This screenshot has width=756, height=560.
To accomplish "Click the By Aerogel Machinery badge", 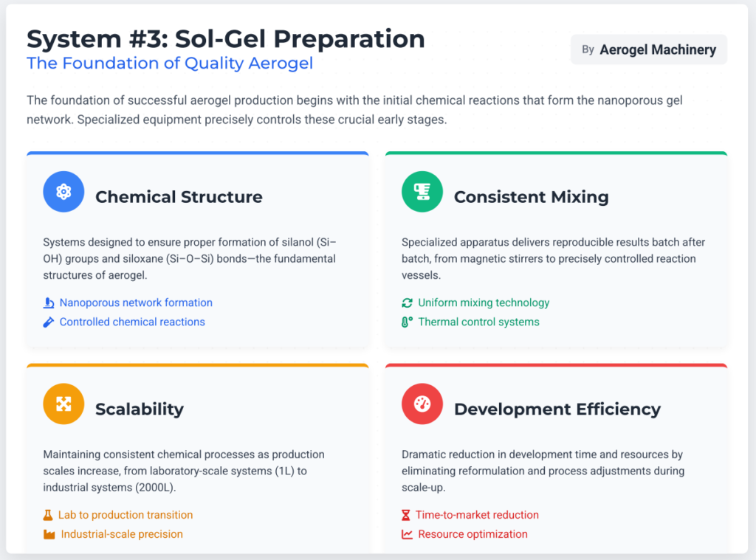I will [x=648, y=49].
